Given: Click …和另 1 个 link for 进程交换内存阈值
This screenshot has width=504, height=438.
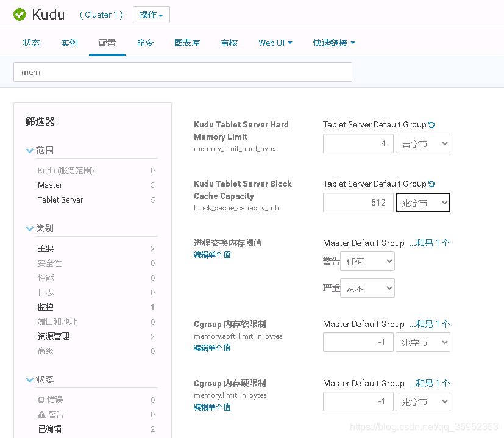Looking at the screenshot, I should pyautogui.click(x=430, y=243).
